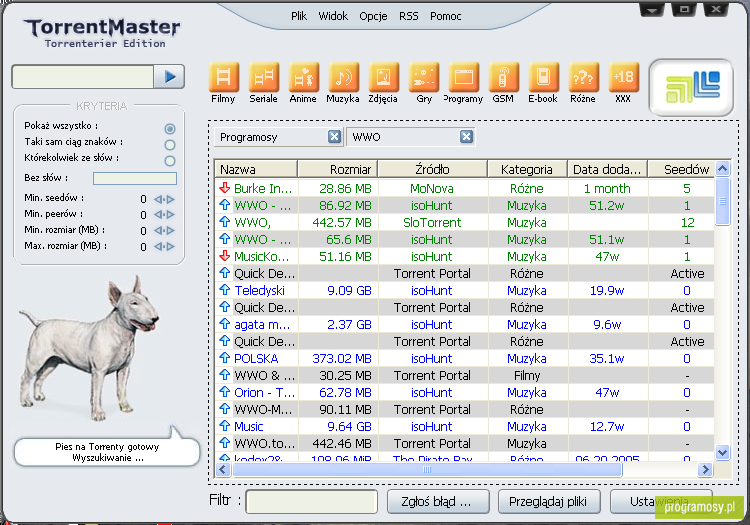Focus the main search input field
Viewport: 750px width, 525px height.
(x=83, y=77)
